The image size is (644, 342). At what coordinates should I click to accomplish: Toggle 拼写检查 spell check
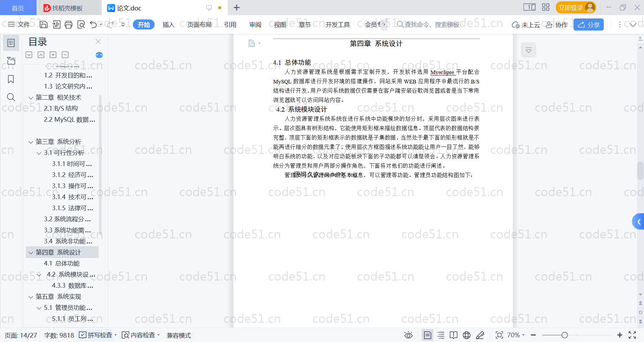coord(96,335)
